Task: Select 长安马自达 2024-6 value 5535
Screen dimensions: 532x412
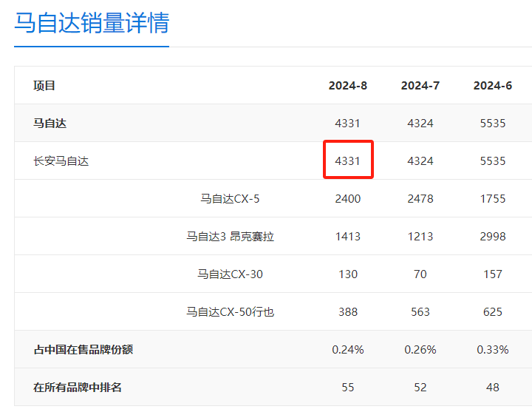Action: (493, 161)
